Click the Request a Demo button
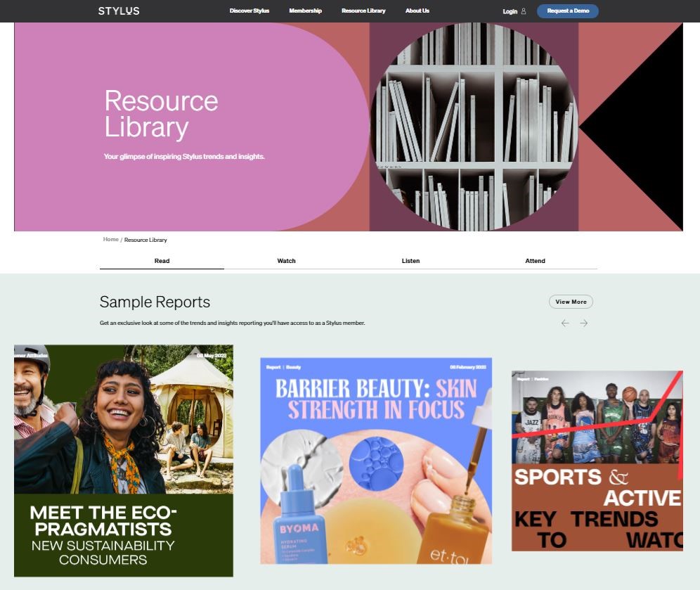The height and width of the screenshot is (590, 700). pos(568,11)
